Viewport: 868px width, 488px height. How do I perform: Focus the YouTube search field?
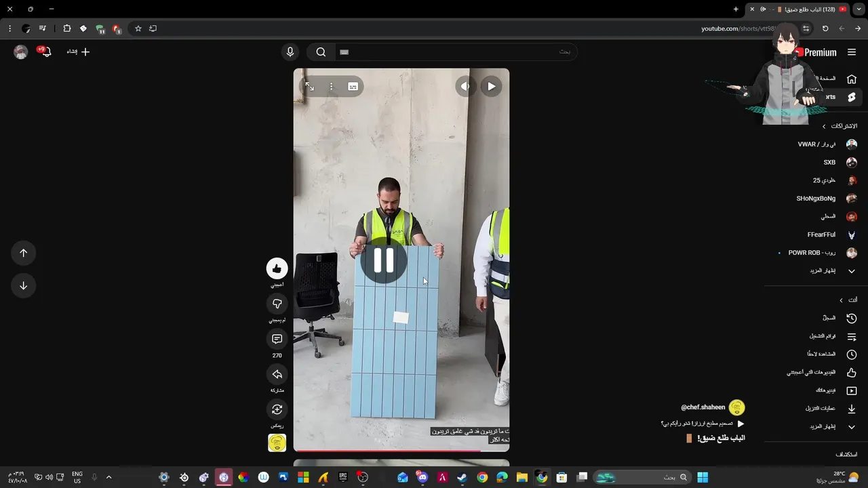[x=456, y=52]
